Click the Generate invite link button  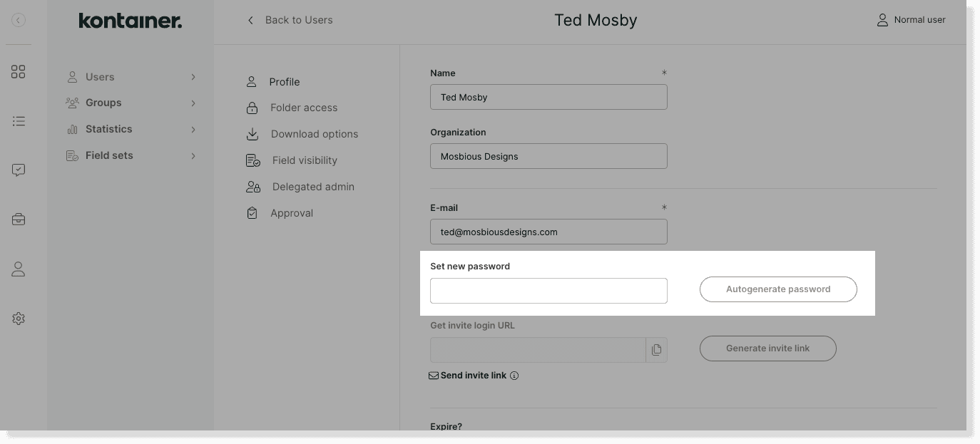[767, 349]
